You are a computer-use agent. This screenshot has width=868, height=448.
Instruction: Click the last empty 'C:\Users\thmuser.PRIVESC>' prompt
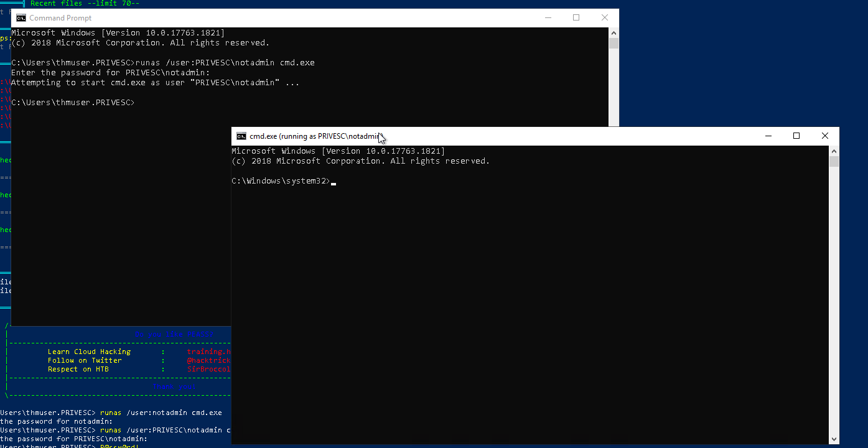[x=73, y=103]
